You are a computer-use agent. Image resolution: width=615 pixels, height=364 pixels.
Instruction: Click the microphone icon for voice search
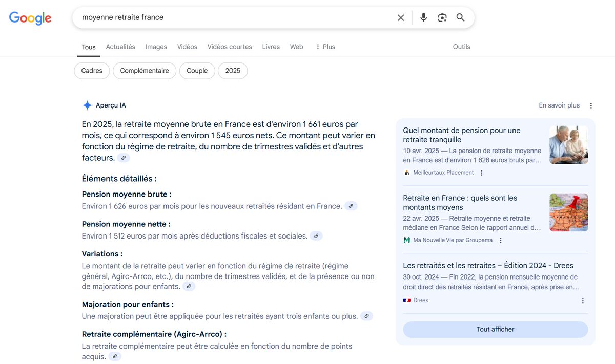click(423, 17)
